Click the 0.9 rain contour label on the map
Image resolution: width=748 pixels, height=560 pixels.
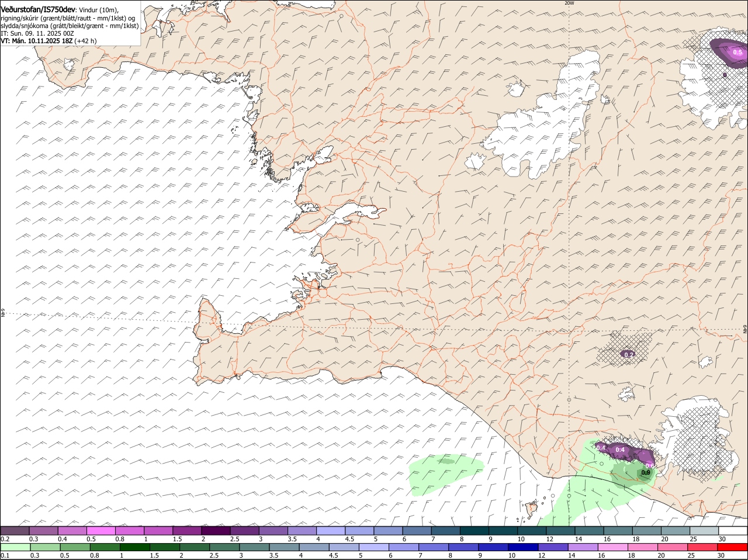(x=646, y=472)
